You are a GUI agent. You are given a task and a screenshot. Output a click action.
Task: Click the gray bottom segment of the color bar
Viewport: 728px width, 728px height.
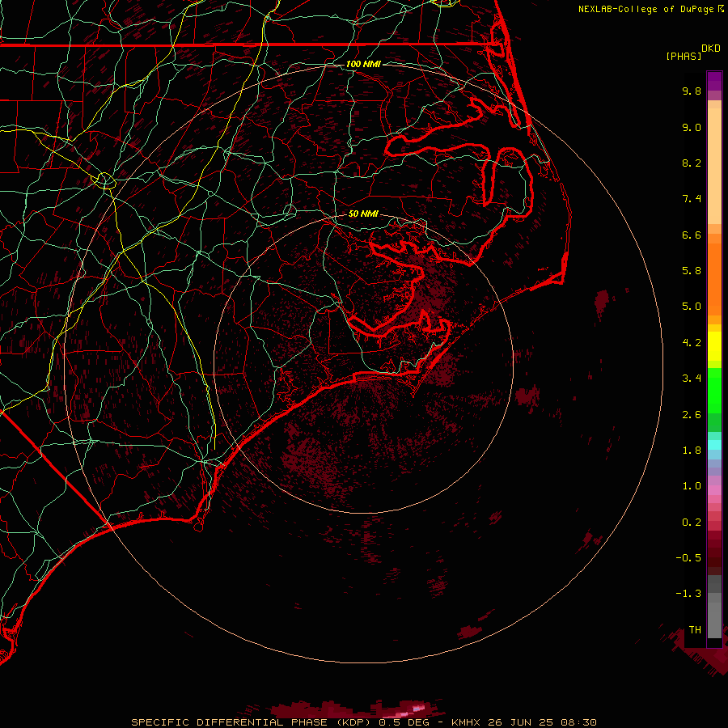pyautogui.click(x=714, y=608)
